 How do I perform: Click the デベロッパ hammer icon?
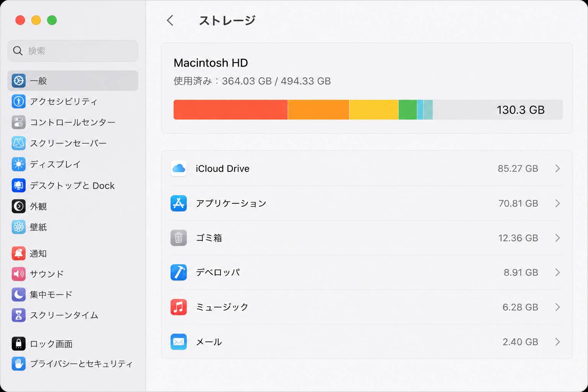[x=179, y=273]
